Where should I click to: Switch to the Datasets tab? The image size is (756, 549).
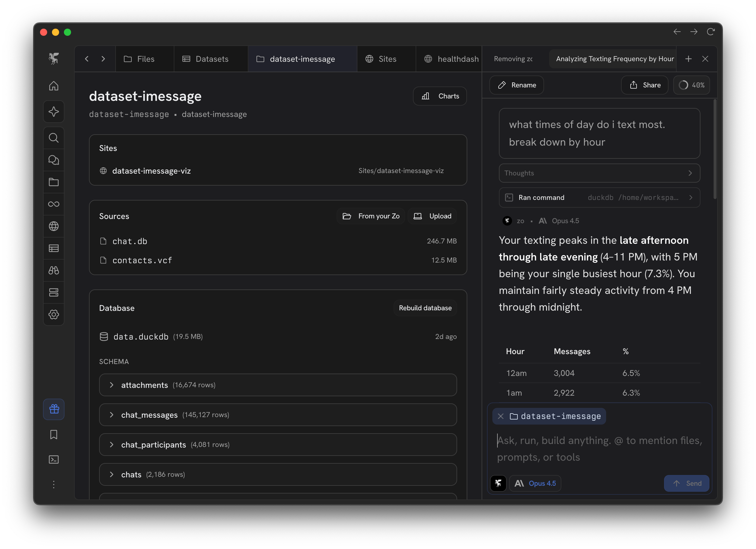(x=206, y=59)
